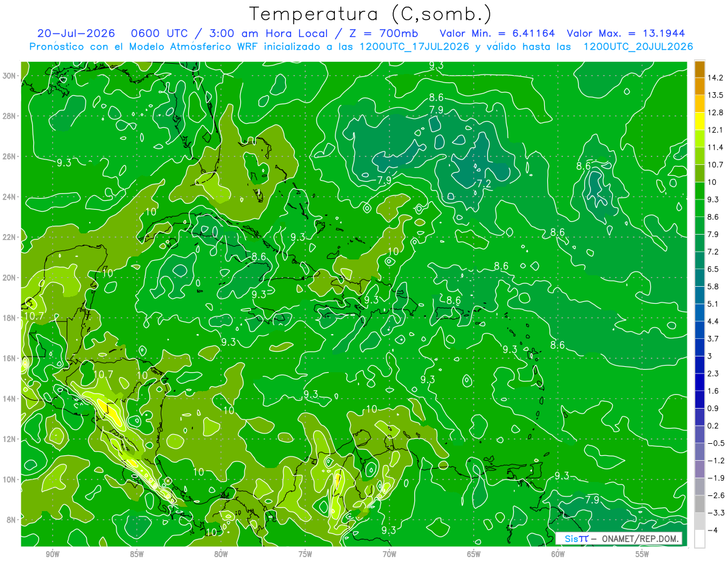Click the colorbar label "2.3"
Viewport: 728px width, 562px height.
coord(713,373)
